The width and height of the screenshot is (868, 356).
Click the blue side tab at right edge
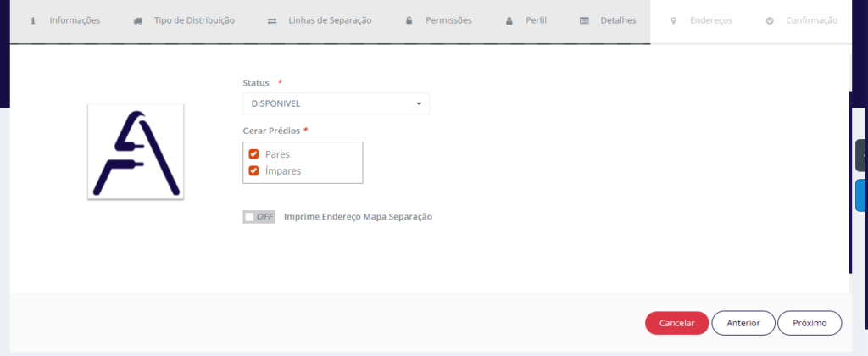860,195
